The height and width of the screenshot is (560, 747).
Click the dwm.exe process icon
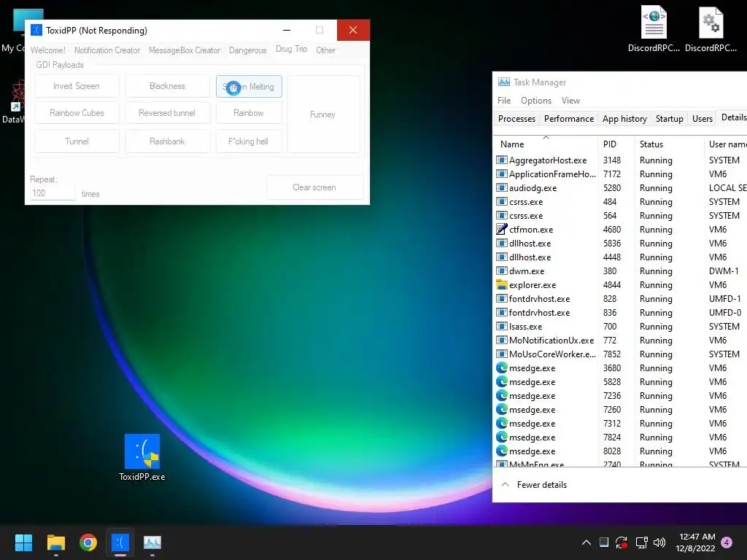501,271
